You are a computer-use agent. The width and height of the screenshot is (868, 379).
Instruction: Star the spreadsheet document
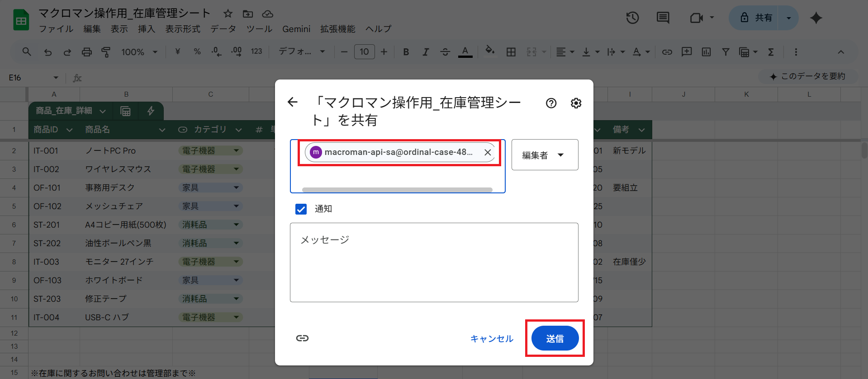[228, 14]
